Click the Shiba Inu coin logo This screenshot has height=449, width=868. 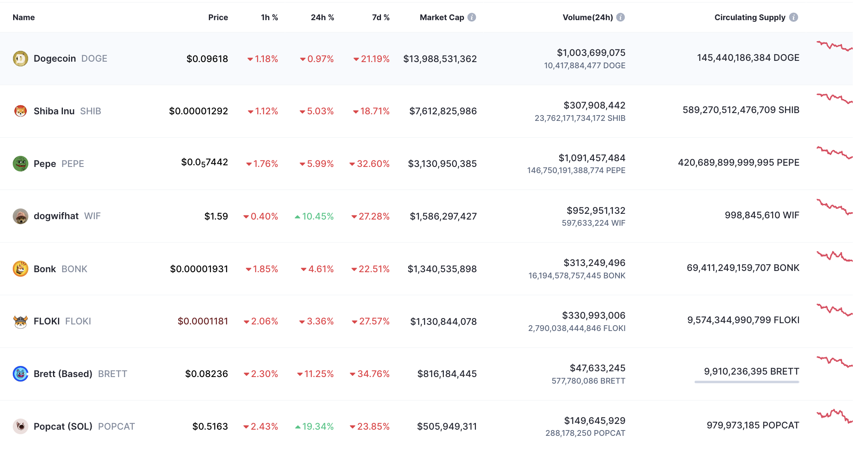click(x=21, y=111)
